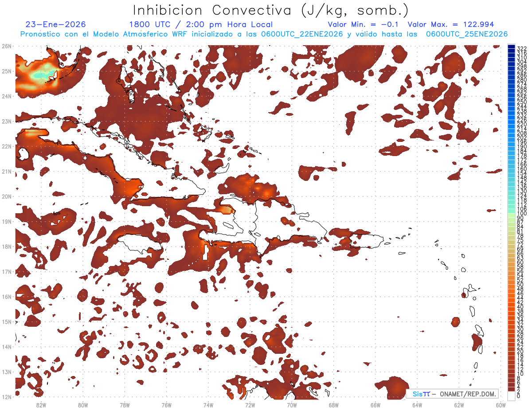
Task: Click the 'Valor Max. = 122.994' readout
Action: [451, 24]
